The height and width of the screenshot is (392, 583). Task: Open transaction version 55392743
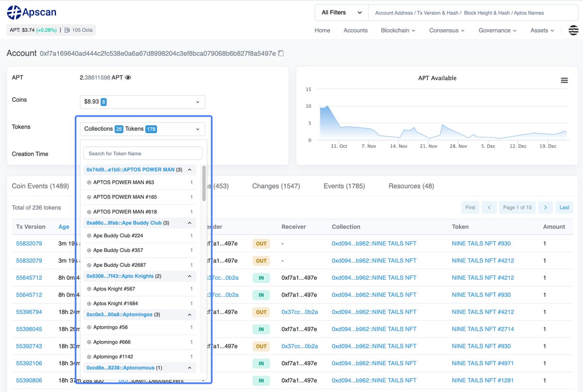29,346
